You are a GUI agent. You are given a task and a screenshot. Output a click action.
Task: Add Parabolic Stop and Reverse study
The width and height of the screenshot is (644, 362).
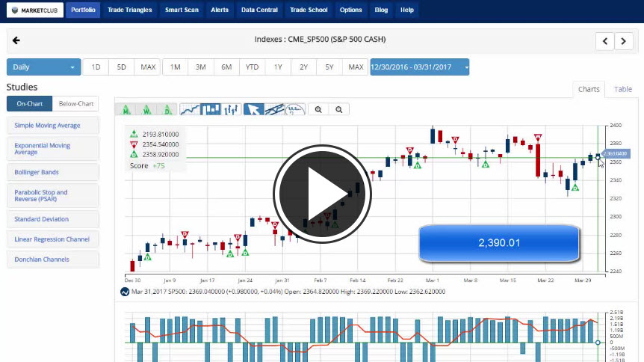click(x=52, y=195)
